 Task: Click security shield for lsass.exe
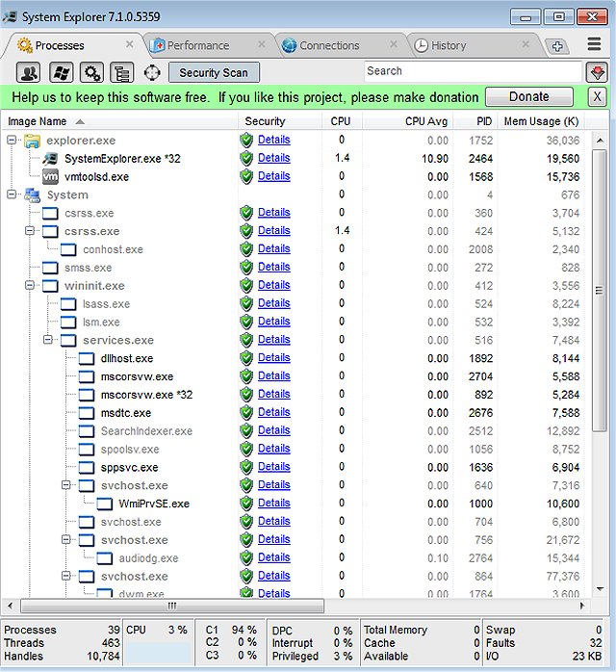point(246,303)
